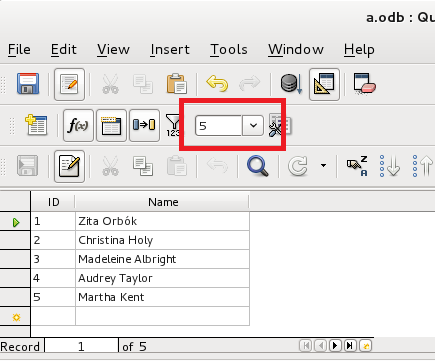
Task: Click the Limit field showing 5
Action: coord(218,126)
